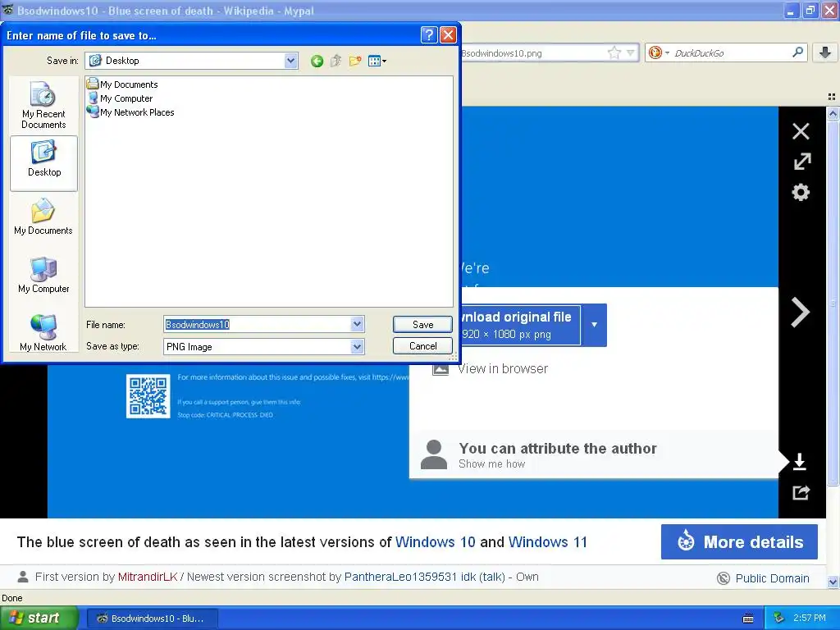Open My Computer in file list
Image resolution: width=840 pixels, height=630 pixels.
tap(120, 98)
